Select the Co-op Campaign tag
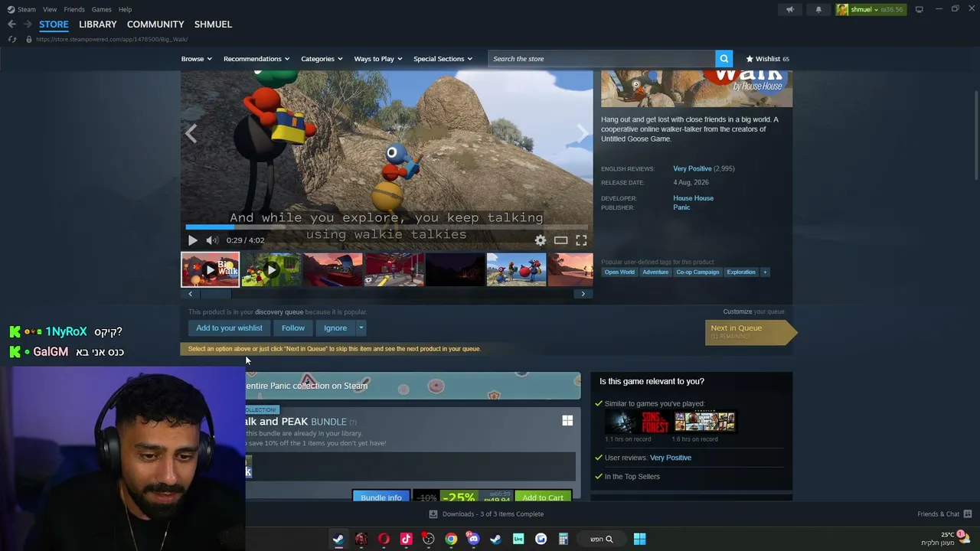 [697, 272]
